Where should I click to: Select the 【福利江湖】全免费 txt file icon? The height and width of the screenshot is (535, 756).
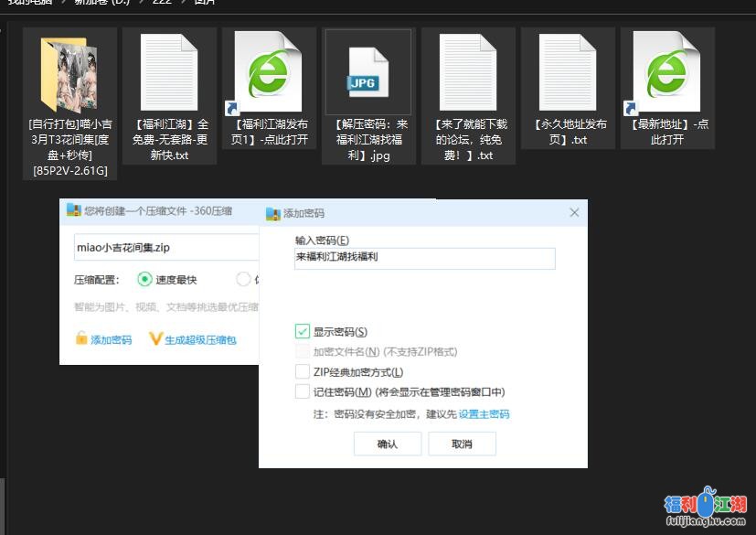[169, 72]
